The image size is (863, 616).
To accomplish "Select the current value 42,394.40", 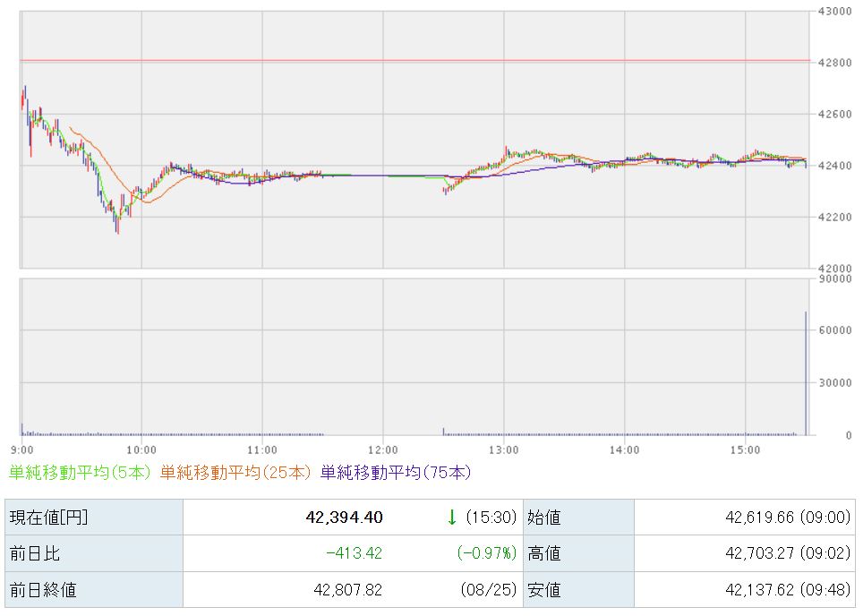I will (x=344, y=517).
